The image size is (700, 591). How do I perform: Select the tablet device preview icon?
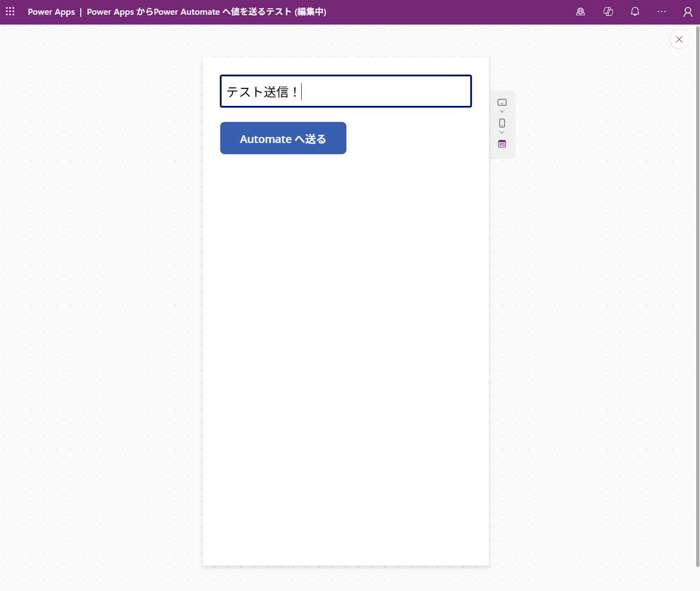[x=502, y=103]
